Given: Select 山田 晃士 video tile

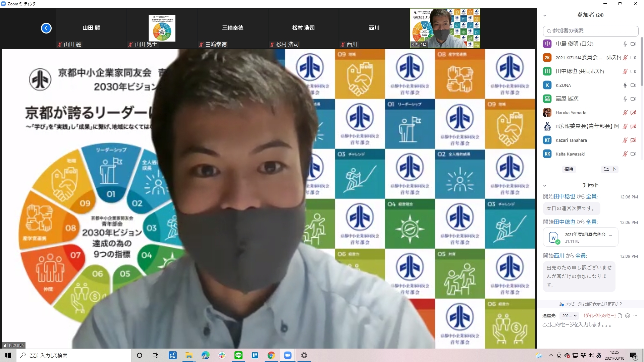Looking at the screenshot, I should click(162, 28).
